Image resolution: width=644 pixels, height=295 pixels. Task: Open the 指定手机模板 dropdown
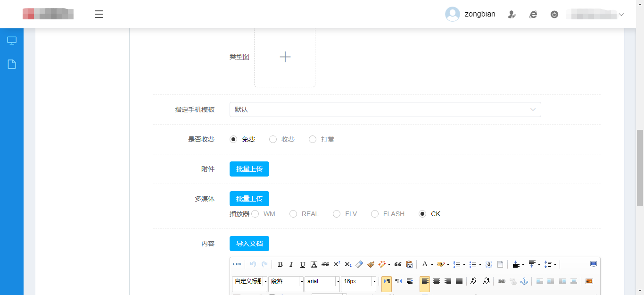385,110
